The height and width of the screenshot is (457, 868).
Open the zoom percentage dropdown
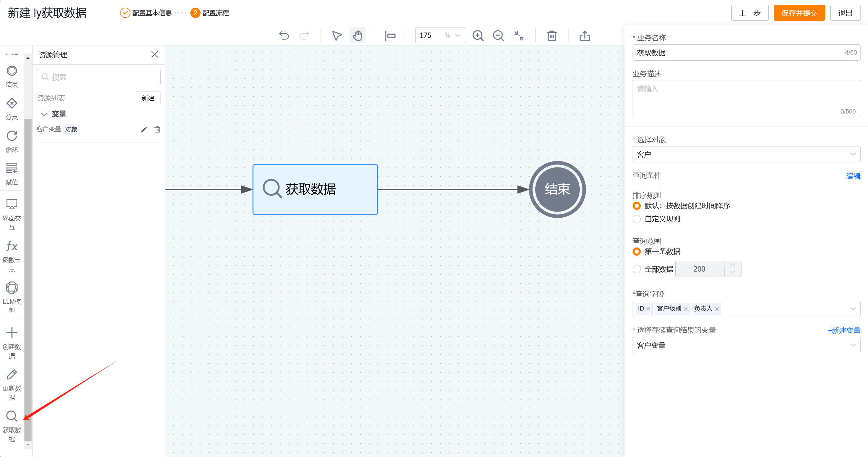(458, 36)
